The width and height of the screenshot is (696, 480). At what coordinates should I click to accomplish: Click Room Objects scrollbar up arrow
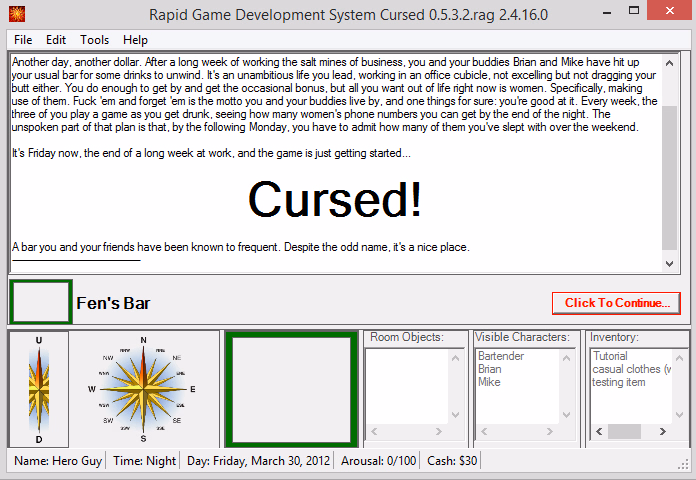[456, 358]
